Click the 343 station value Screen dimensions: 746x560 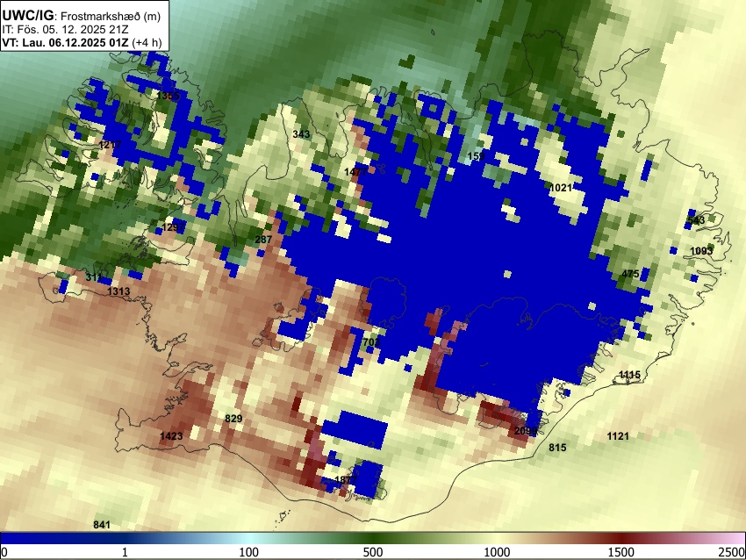click(x=301, y=134)
